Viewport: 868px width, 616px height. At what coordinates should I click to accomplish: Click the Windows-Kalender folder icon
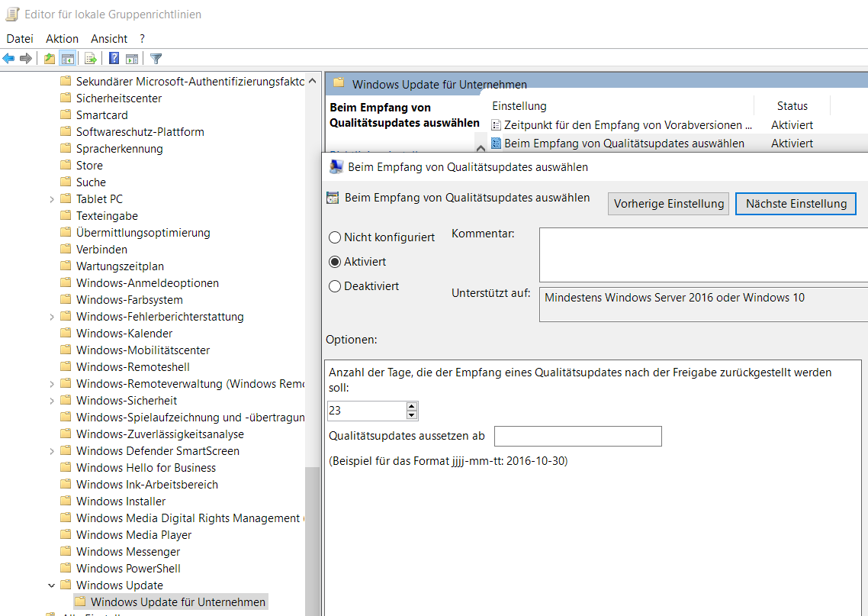pos(66,333)
